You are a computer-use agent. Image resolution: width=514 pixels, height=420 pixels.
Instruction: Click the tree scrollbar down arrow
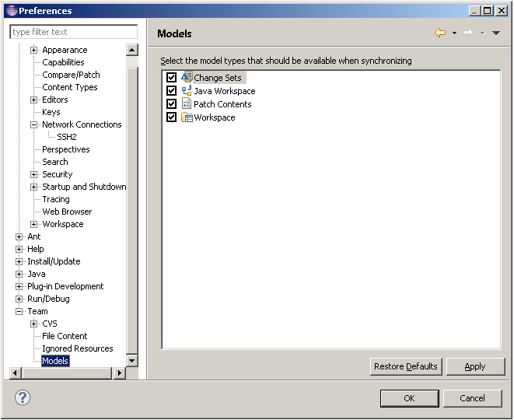(131, 361)
